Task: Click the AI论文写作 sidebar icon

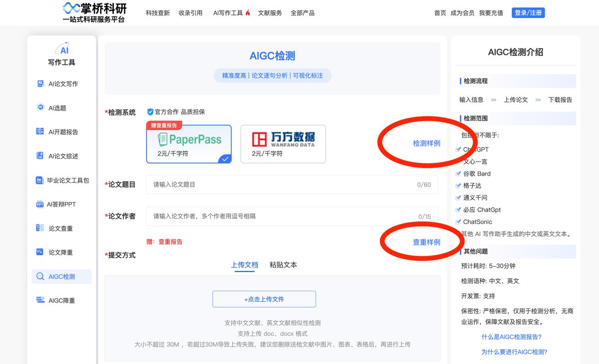Action: click(40, 84)
